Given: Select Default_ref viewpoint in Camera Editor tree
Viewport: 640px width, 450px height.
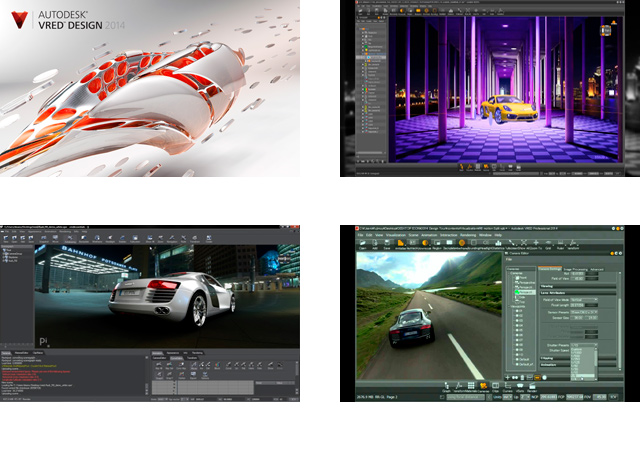Looking at the screenshot, I should pyautogui.click(x=524, y=364).
